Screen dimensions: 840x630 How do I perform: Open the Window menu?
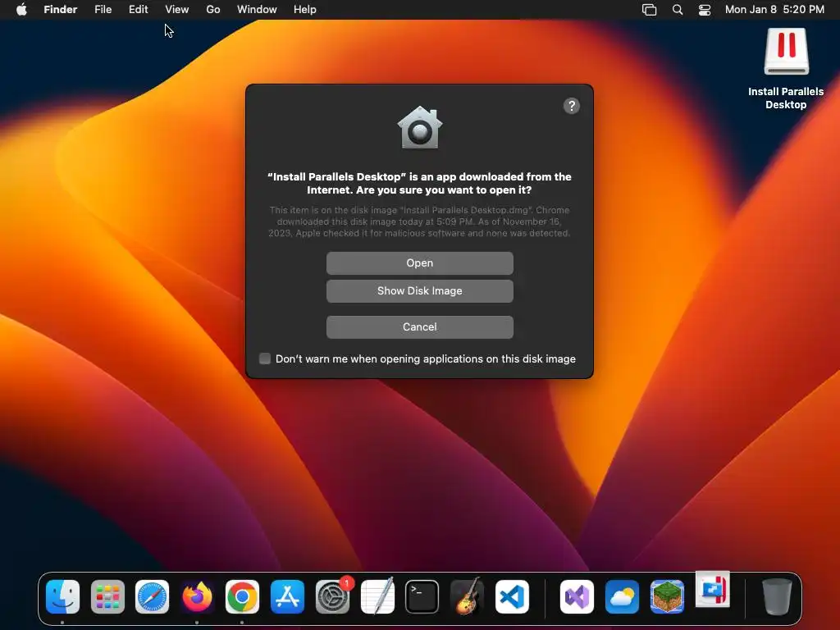point(257,9)
